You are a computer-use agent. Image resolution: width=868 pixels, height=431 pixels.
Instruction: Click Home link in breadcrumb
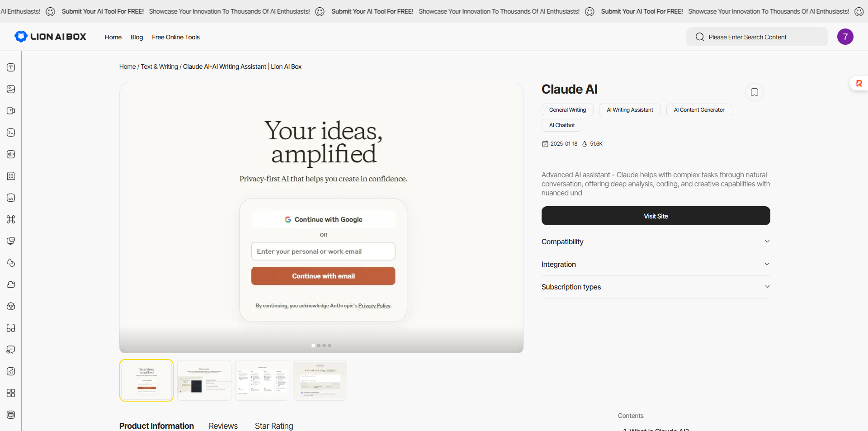(127, 66)
